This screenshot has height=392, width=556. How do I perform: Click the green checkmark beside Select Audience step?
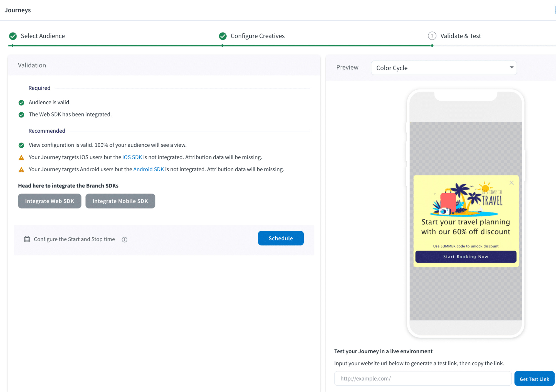pos(12,36)
